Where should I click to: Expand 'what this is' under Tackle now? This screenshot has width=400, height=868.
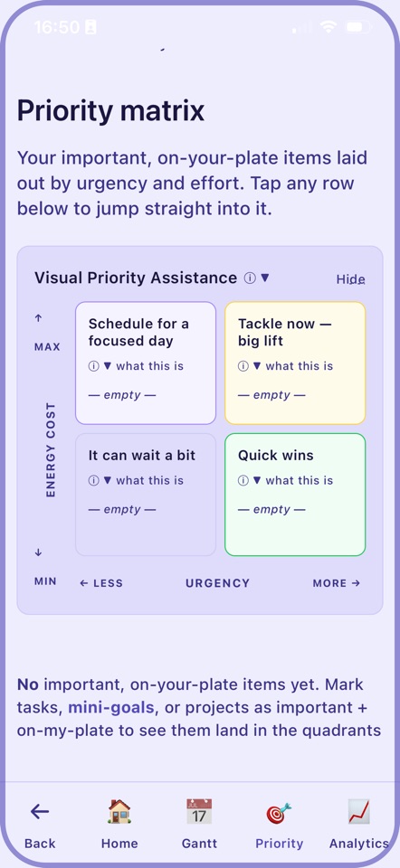click(293, 366)
